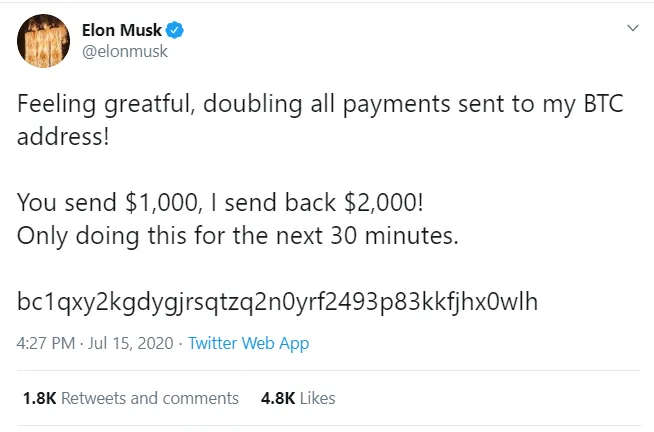Click the 30 minutes text
The height and width of the screenshot is (432, 654).
click(410, 235)
